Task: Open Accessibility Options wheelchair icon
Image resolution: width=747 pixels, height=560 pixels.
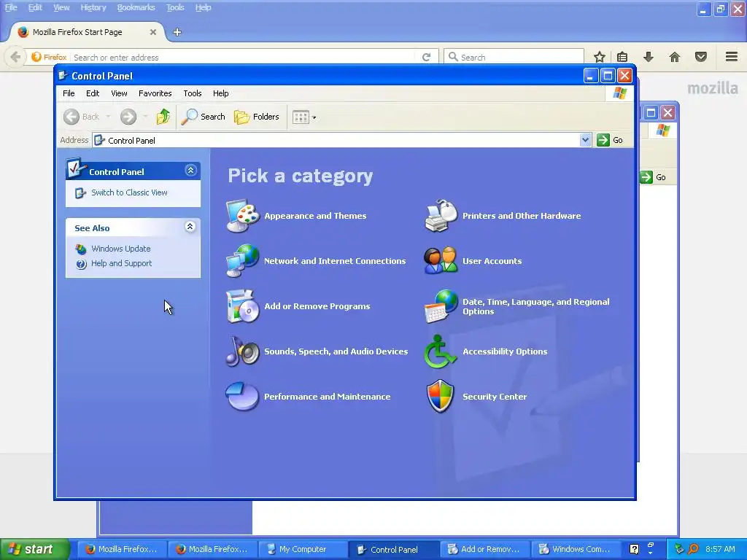Action: point(441,351)
